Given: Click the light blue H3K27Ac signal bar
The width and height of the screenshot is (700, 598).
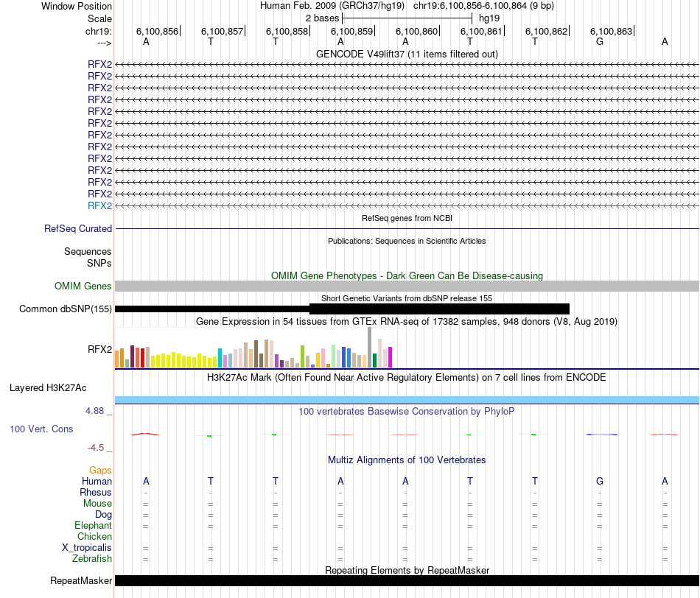Looking at the screenshot, I should [407, 400].
